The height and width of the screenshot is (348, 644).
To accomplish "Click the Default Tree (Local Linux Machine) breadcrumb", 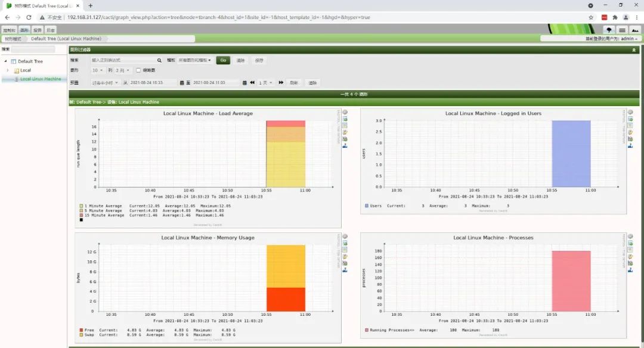I will tap(66, 39).
